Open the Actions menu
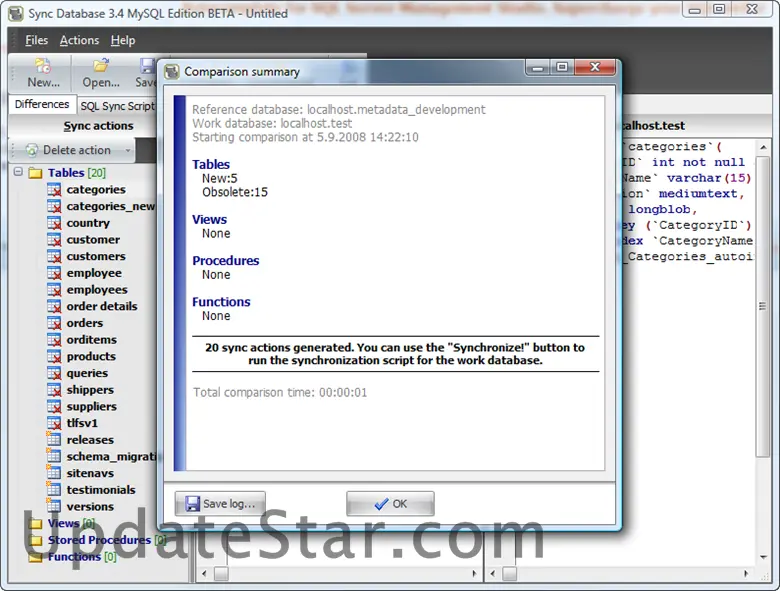This screenshot has height=591, width=780. click(80, 40)
